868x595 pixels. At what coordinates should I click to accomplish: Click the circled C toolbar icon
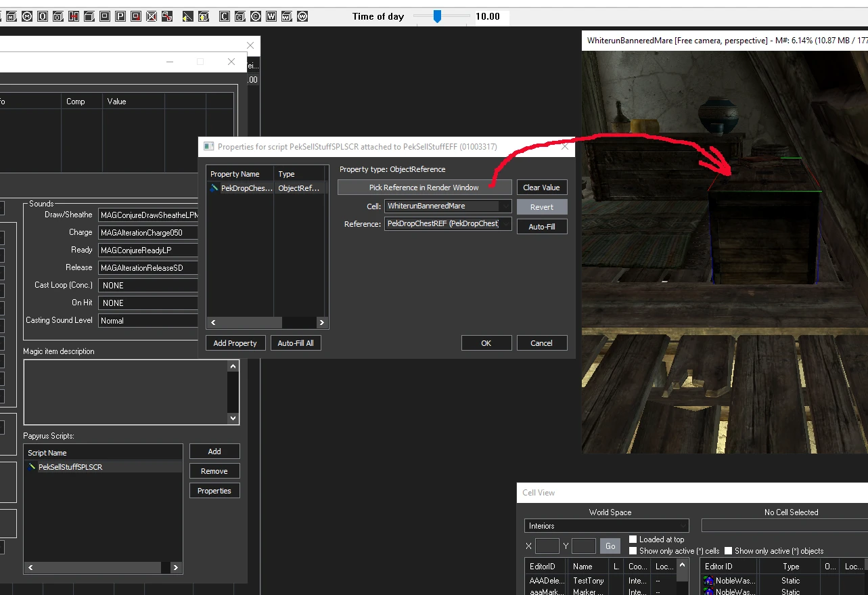(x=256, y=16)
